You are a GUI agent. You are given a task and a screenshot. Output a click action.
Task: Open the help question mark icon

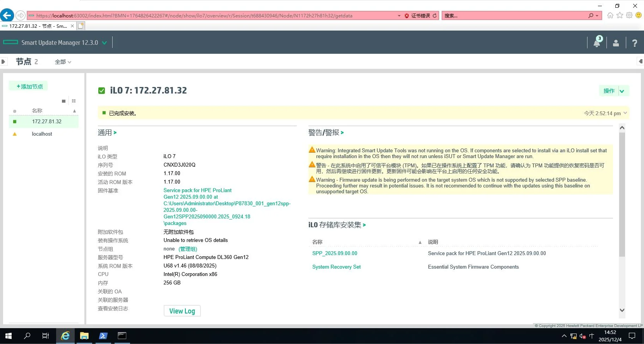click(635, 43)
